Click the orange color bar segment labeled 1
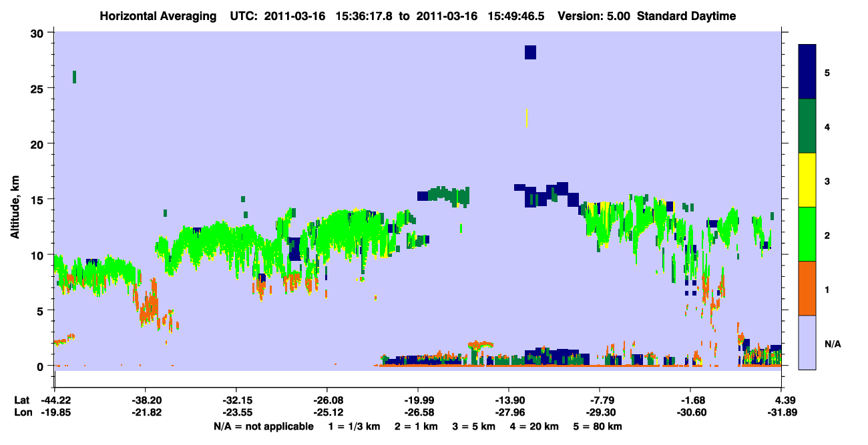Viewport: 868px width, 445px height. [x=807, y=288]
